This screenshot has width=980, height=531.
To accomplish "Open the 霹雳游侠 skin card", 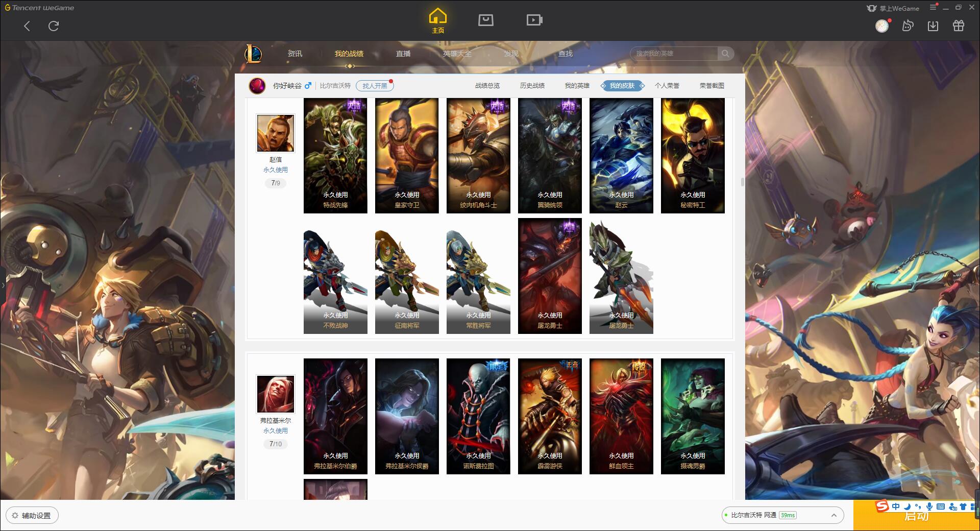I will click(550, 416).
